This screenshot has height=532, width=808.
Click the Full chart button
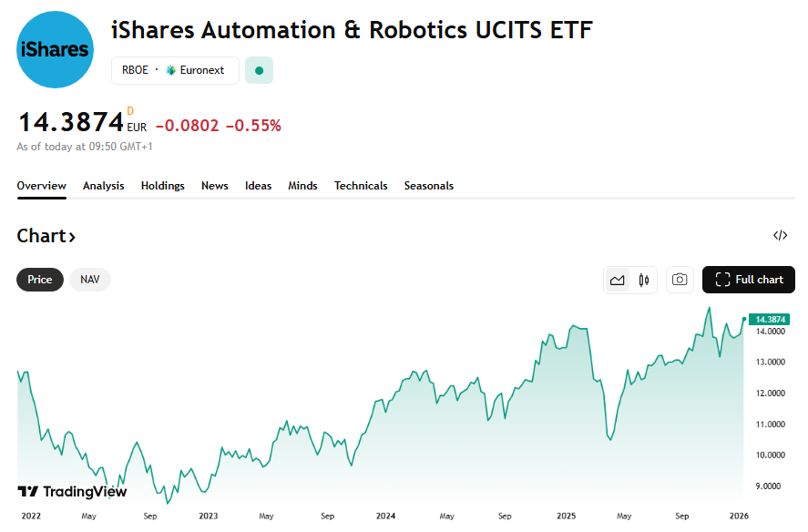pos(748,280)
